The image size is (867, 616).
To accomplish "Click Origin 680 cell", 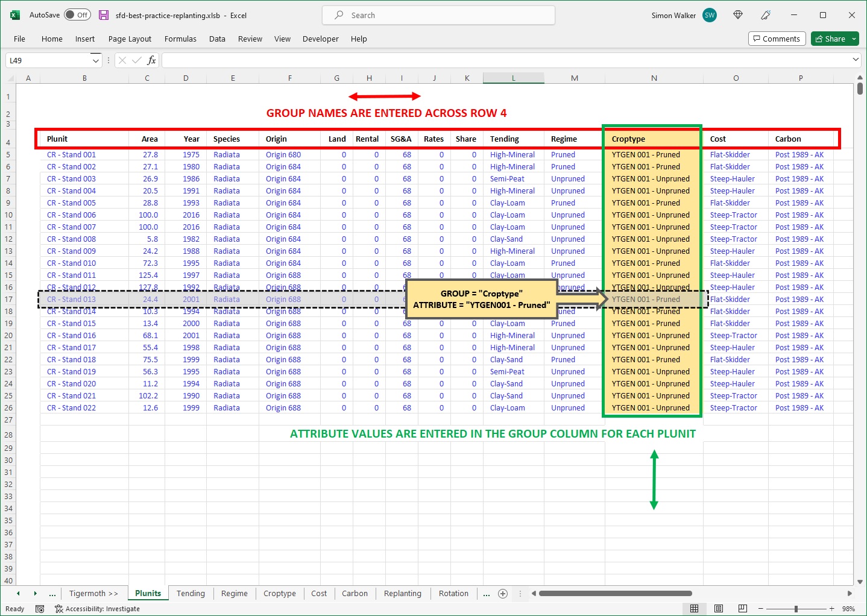I will (x=289, y=155).
